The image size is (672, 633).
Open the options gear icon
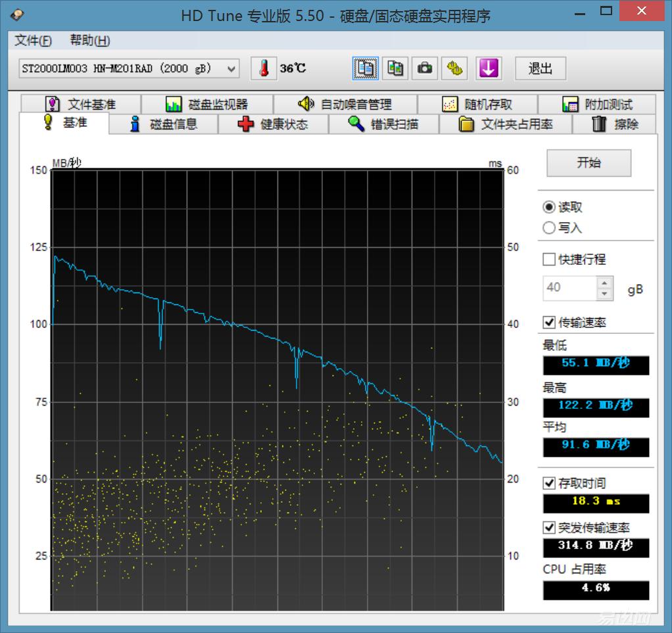[454, 68]
